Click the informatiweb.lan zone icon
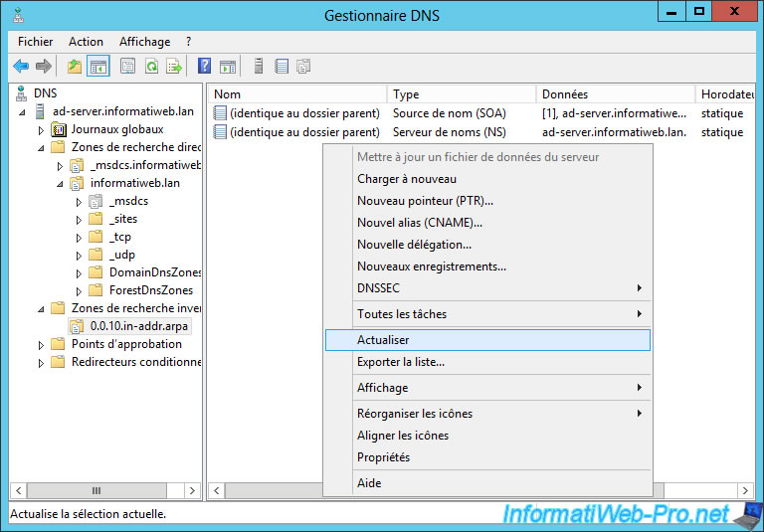Screen dimensions: 764x532 click(77, 183)
